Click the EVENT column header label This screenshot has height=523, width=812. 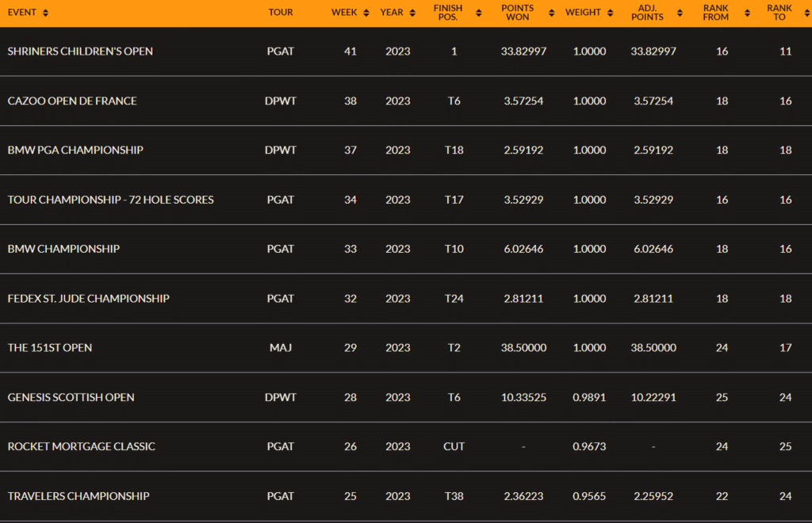click(21, 13)
